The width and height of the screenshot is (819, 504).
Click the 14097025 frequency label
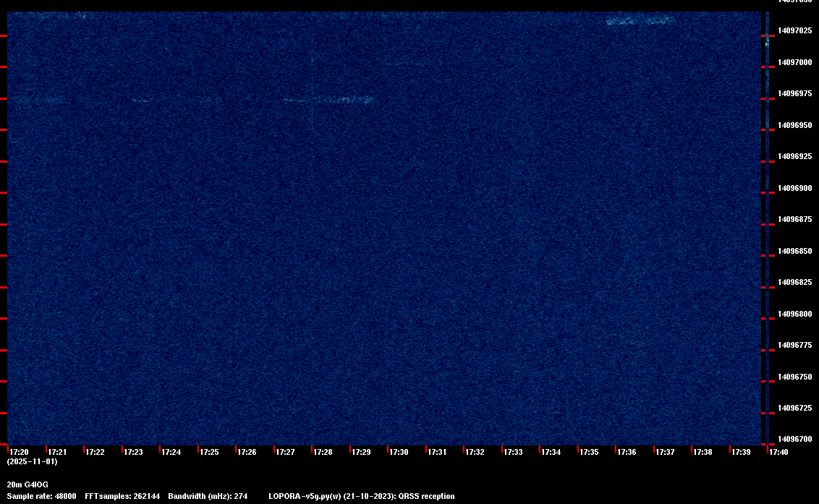(x=795, y=31)
